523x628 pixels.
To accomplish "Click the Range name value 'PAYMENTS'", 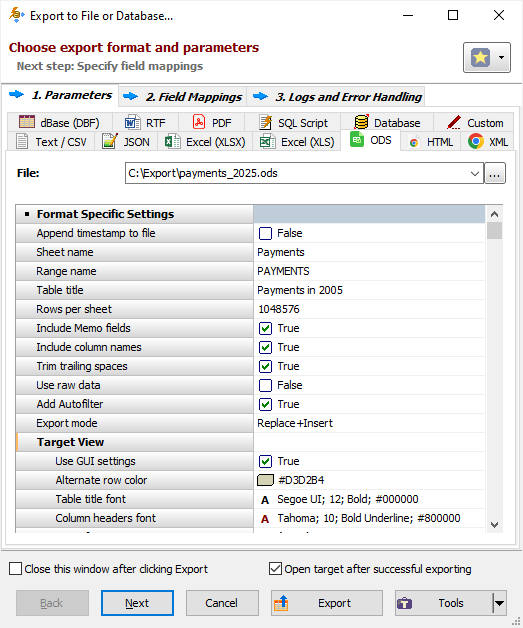I will [283, 271].
